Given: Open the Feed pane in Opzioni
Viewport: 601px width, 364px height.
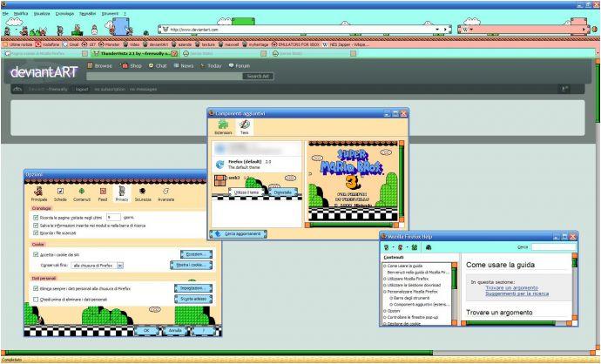Looking at the screenshot, I should (x=103, y=194).
